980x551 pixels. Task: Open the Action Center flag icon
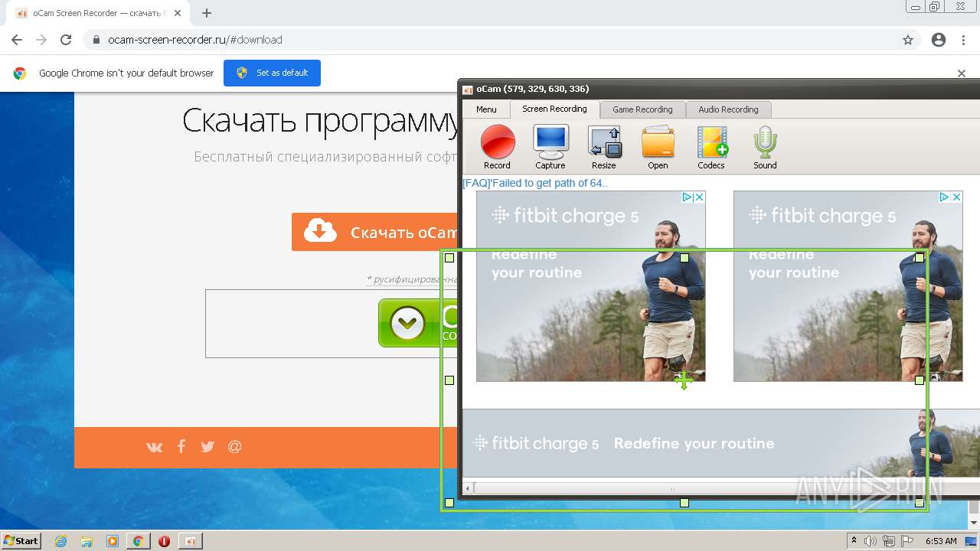coord(907,541)
